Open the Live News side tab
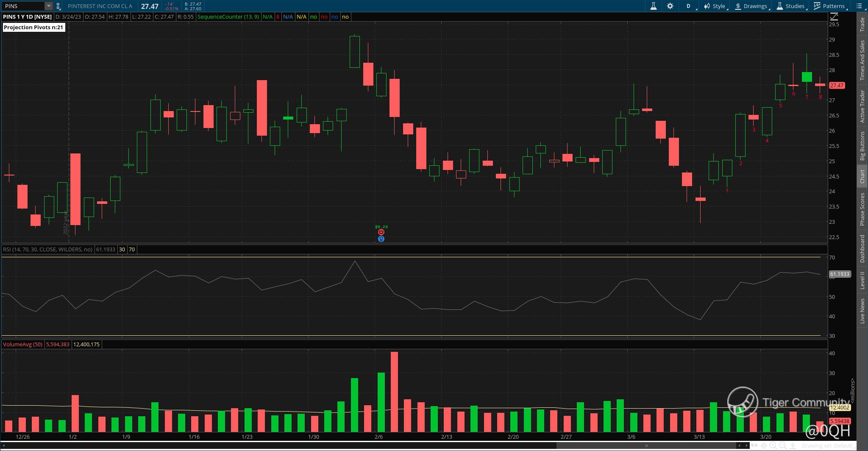 click(x=862, y=311)
